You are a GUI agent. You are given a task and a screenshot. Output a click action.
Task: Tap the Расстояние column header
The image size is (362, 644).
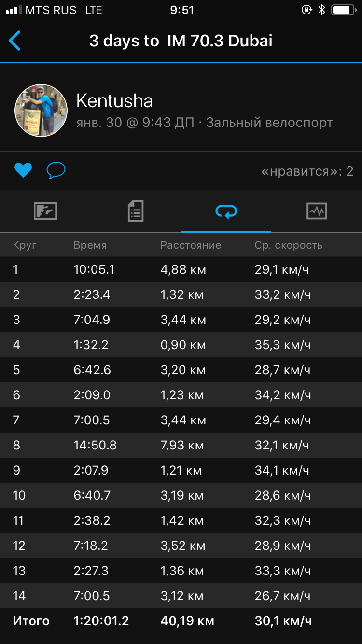pyautogui.click(x=191, y=245)
